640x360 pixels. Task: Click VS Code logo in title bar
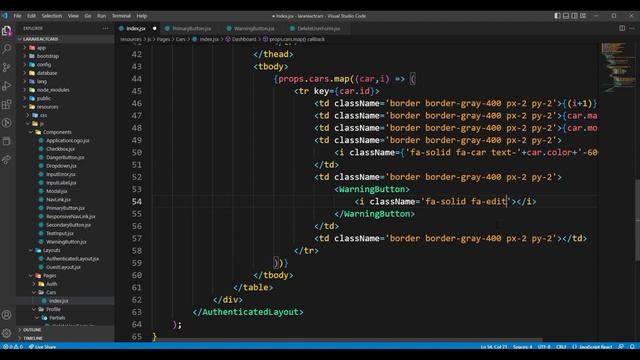point(4,16)
